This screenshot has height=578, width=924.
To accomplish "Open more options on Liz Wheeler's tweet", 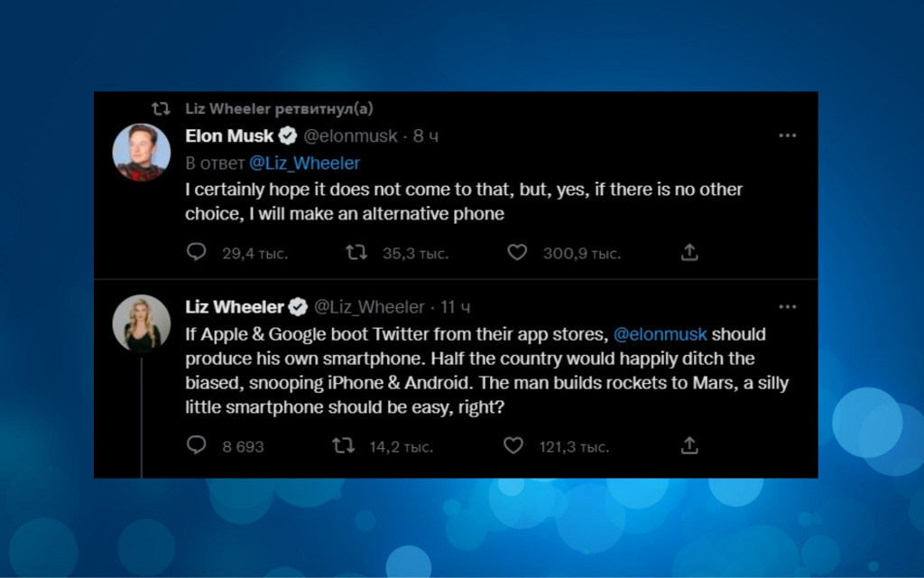I will [x=788, y=307].
